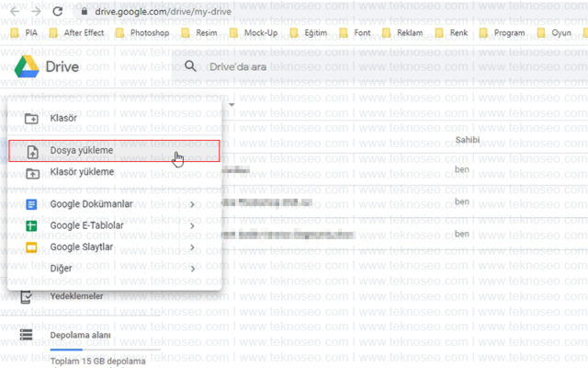Click the folder upload icon

point(33,174)
